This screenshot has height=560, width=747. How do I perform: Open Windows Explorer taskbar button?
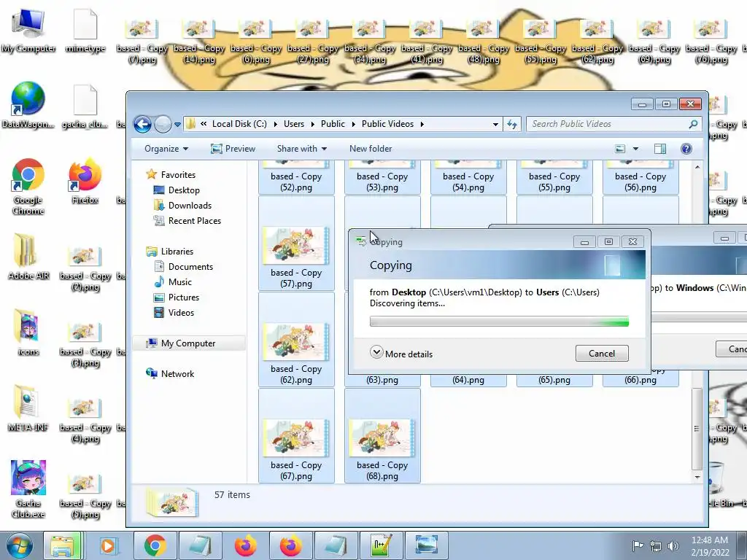63,545
